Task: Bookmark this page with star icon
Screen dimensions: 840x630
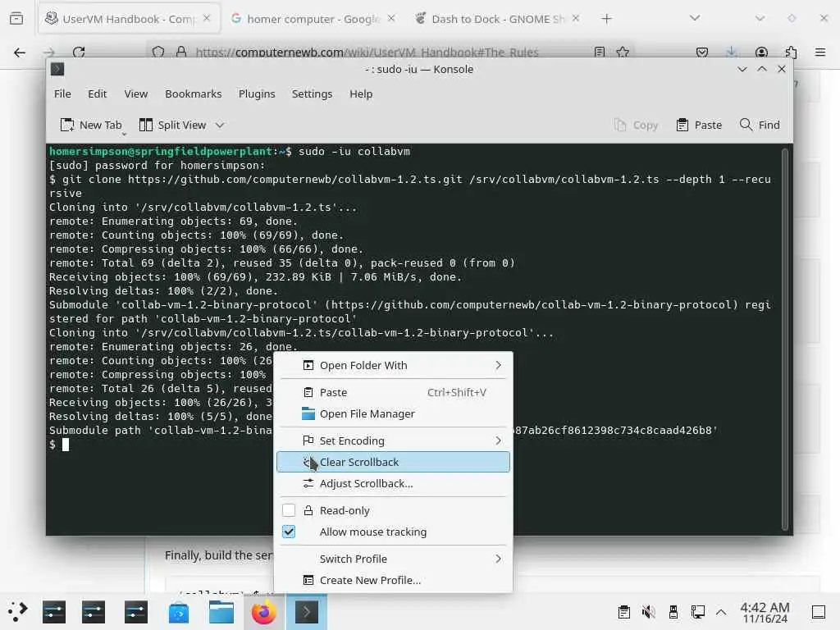Action: click(623, 52)
